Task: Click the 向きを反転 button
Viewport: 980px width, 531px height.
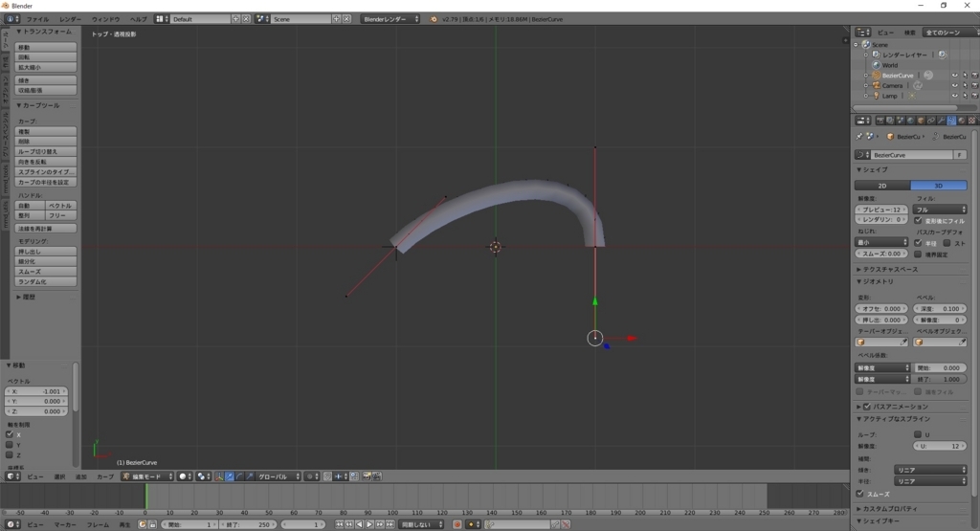Action: 46,162
